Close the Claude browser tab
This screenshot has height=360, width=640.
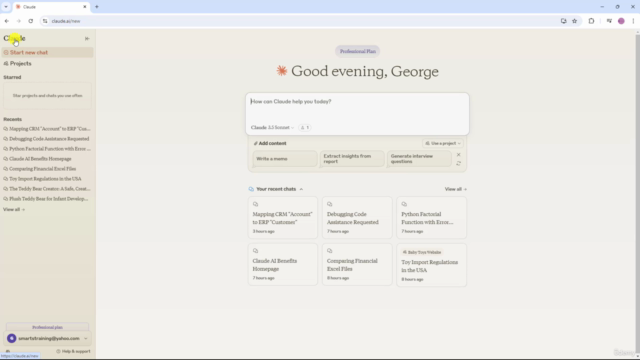(x=84, y=7)
